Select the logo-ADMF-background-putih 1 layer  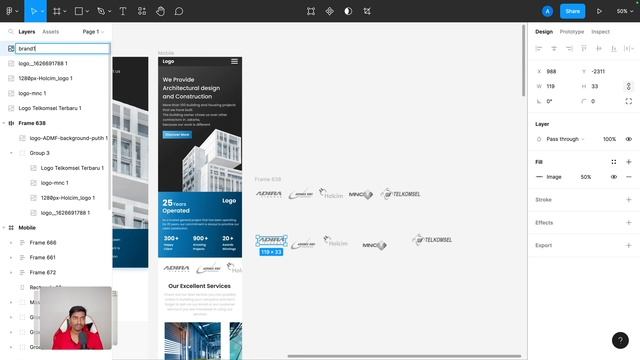pyautogui.click(x=69, y=138)
